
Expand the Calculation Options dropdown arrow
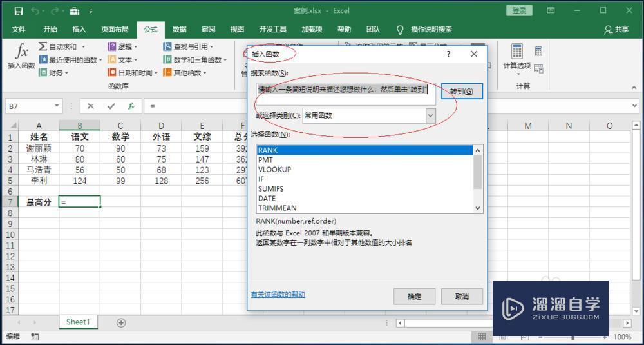518,74
